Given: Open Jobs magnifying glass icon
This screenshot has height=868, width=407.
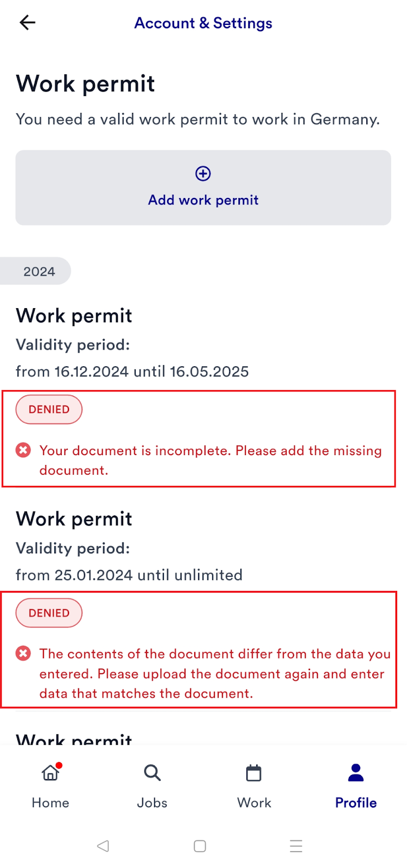Looking at the screenshot, I should 152,773.
